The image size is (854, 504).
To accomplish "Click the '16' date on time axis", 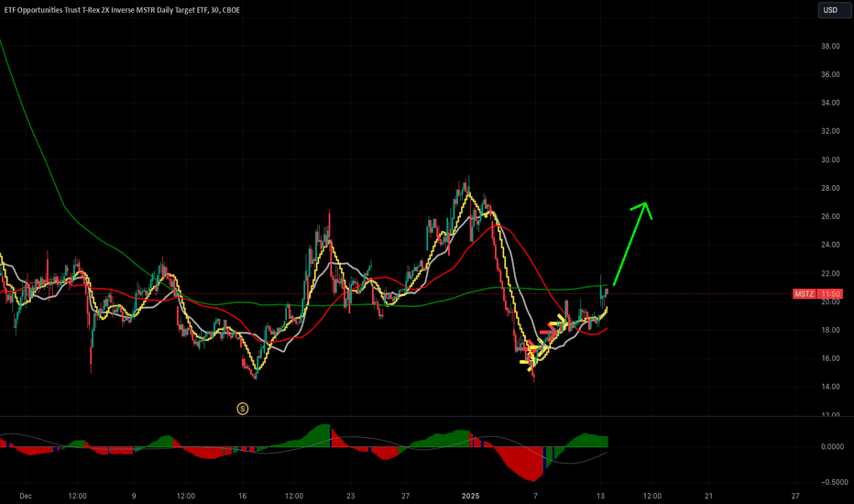I will coord(243,497).
